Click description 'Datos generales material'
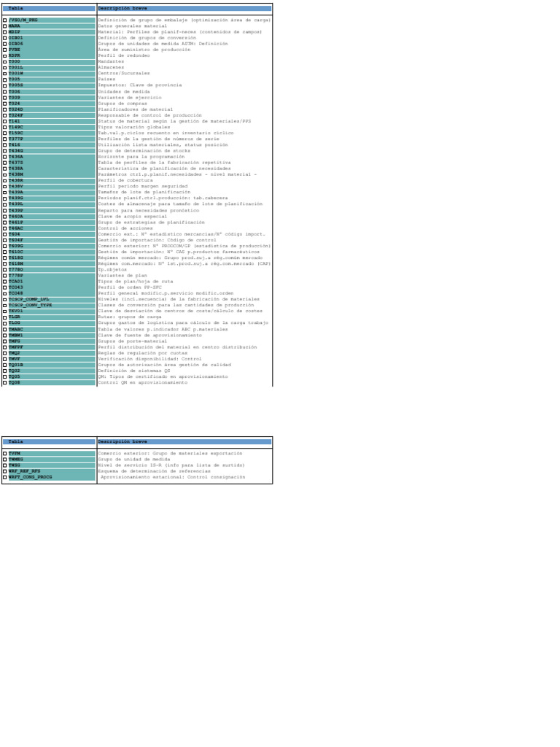The height and width of the screenshot is (747, 560). [x=133, y=26]
